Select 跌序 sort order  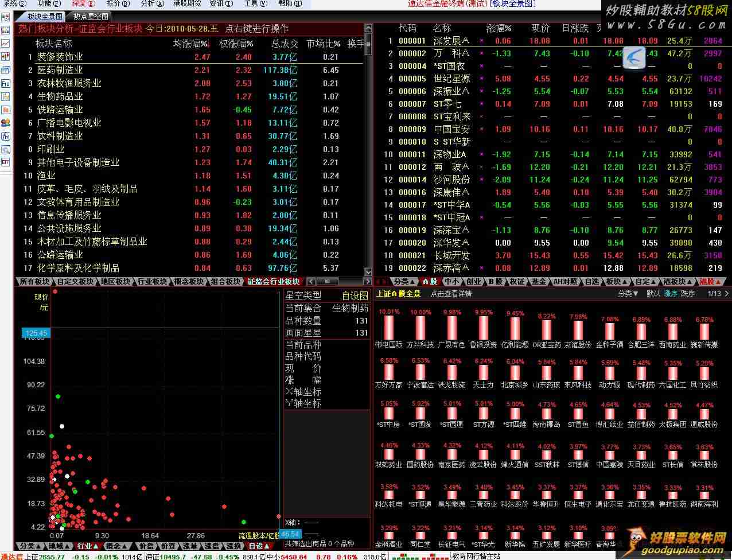point(688,293)
